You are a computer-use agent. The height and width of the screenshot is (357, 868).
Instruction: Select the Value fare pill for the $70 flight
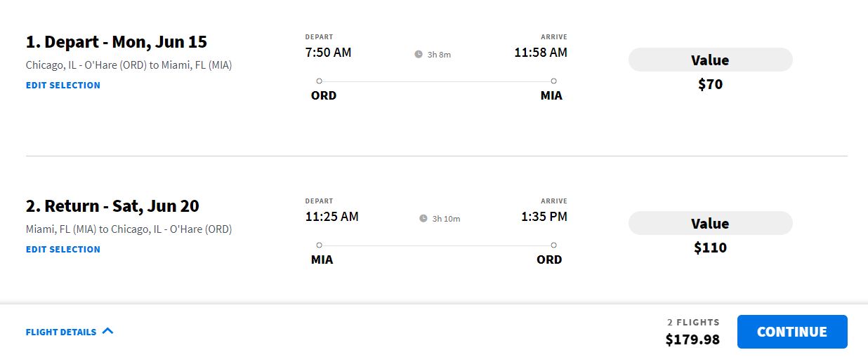coord(710,60)
